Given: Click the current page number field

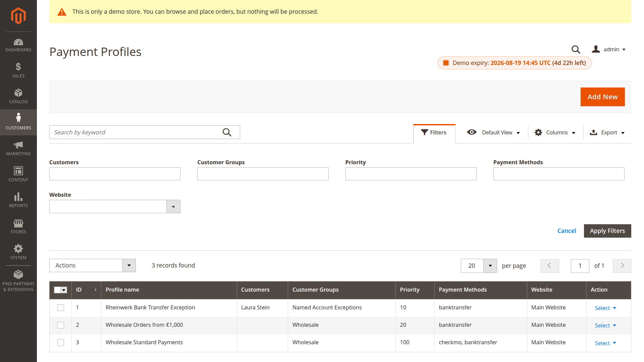Looking at the screenshot, I should (580, 266).
